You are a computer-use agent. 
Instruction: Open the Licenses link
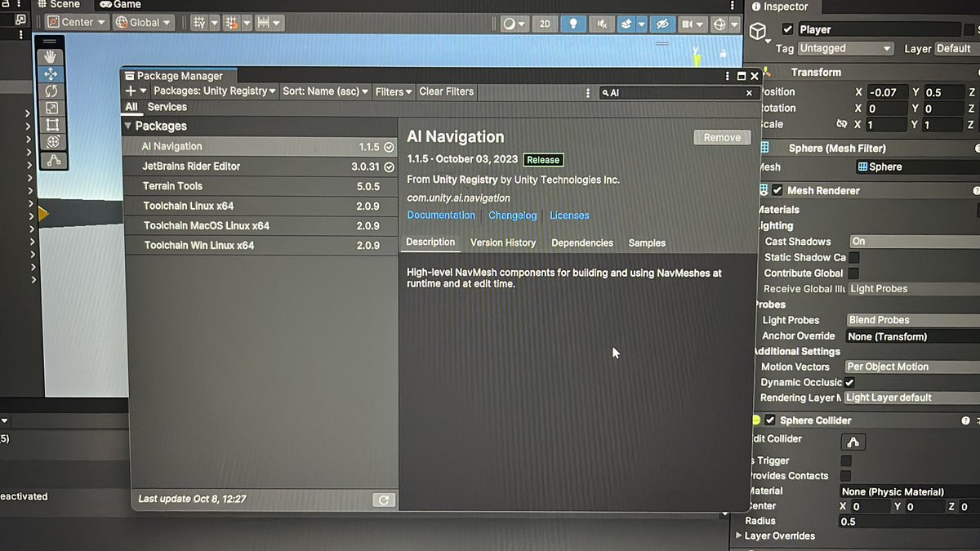click(569, 216)
